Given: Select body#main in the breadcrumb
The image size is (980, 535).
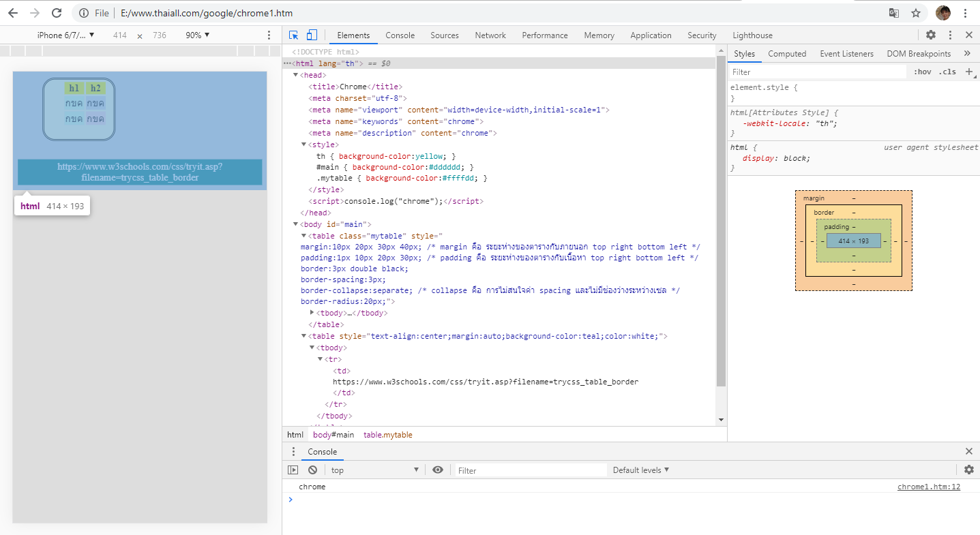Looking at the screenshot, I should tap(333, 435).
